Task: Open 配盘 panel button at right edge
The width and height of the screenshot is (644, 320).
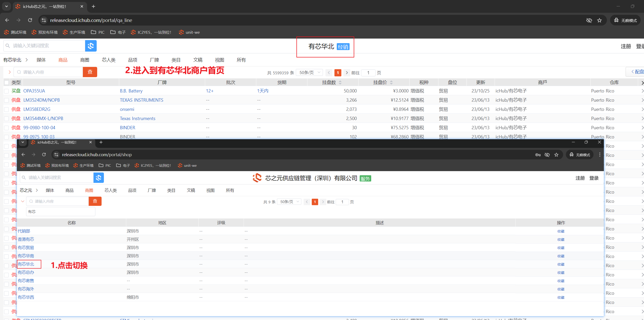Action: [x=635, y=72]
